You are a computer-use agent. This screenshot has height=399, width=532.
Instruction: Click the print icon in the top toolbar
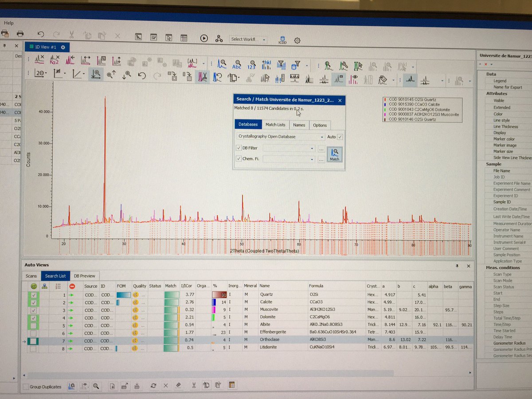pyautogui.click(x=20, y=34)
